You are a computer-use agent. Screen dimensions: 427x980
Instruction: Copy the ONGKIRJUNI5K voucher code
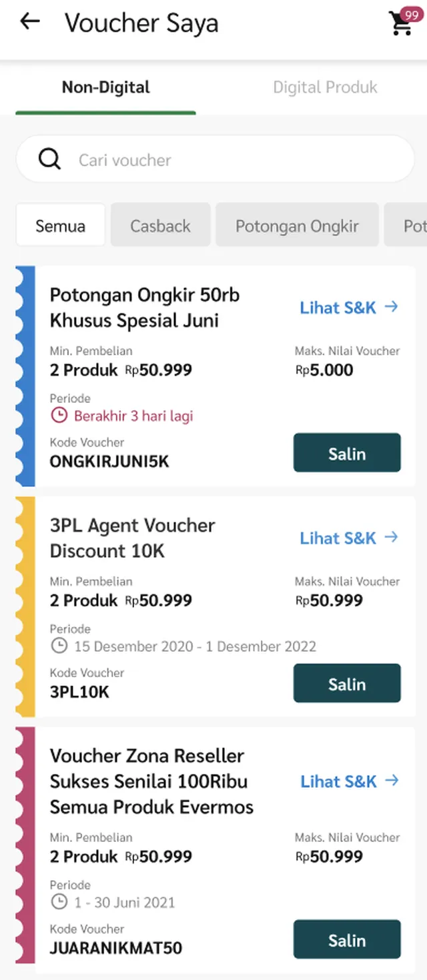347,453
